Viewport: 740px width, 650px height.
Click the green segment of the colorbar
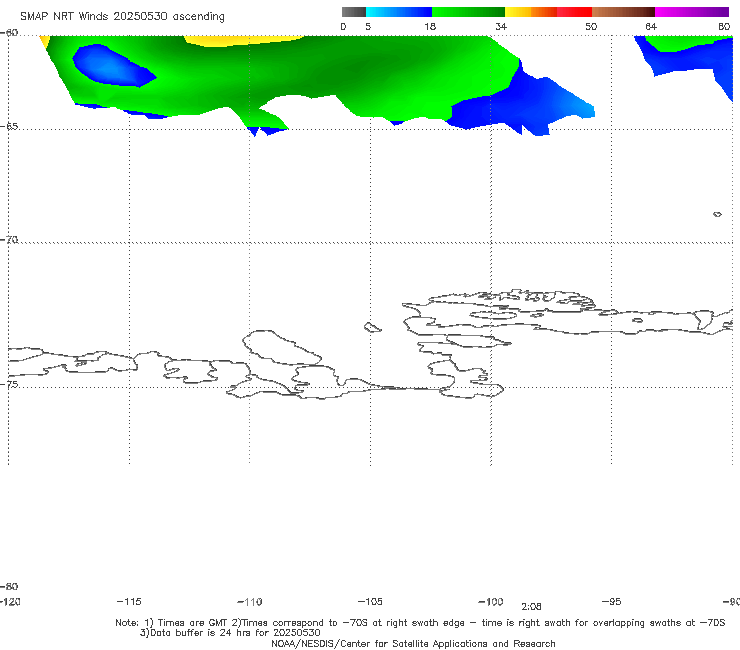468,12
